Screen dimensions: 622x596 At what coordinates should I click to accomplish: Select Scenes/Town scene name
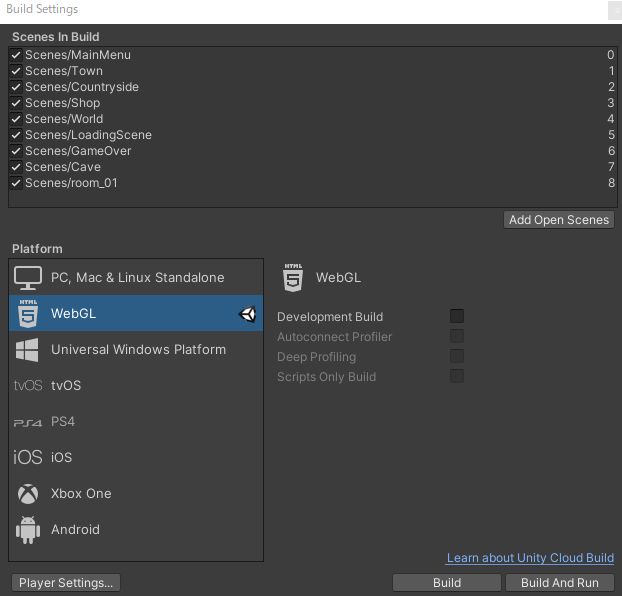pyautogui.click(x=64, y=71)
